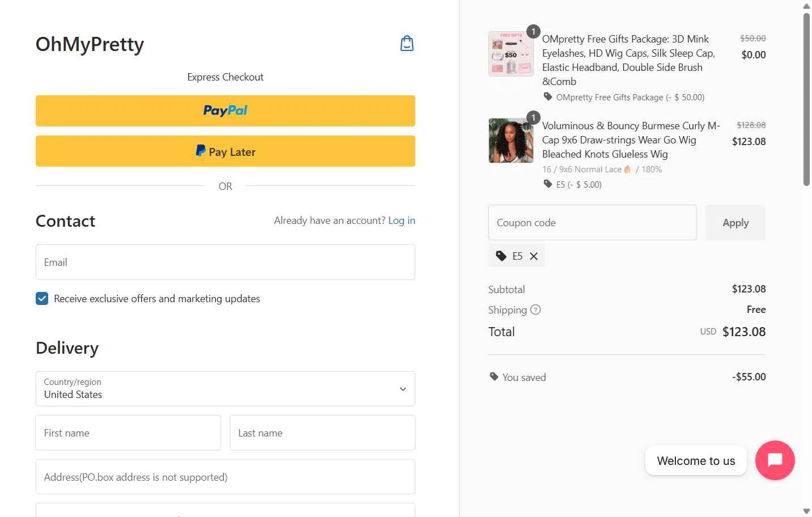The height and width of the screenshot is (517, 812).
Task: Click the scrollbar down arrow
Action: tap(806, 511)
